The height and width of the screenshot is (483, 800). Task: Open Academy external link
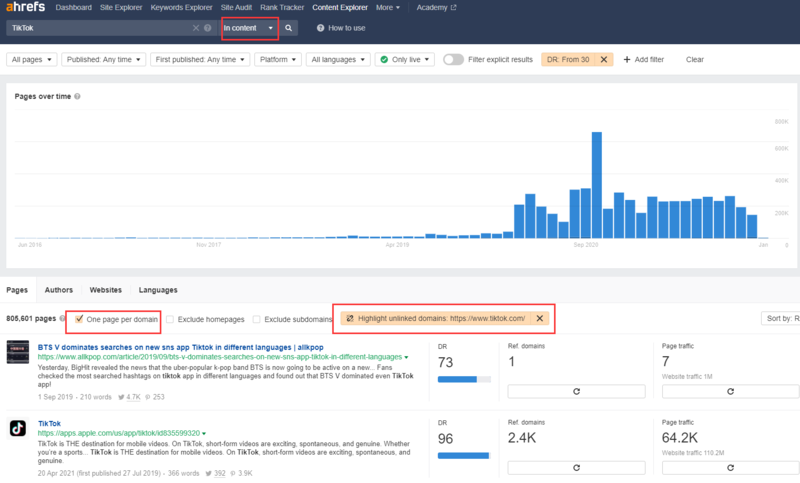(436, 8)
